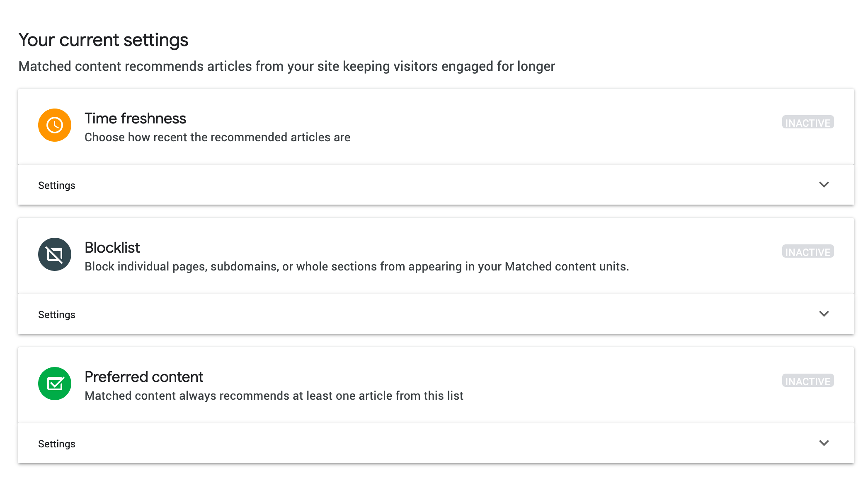Screen dimensions: 868x478
Task: Click the INACTIVE badge beside Blocklist
Action: [x=807, y=252]
